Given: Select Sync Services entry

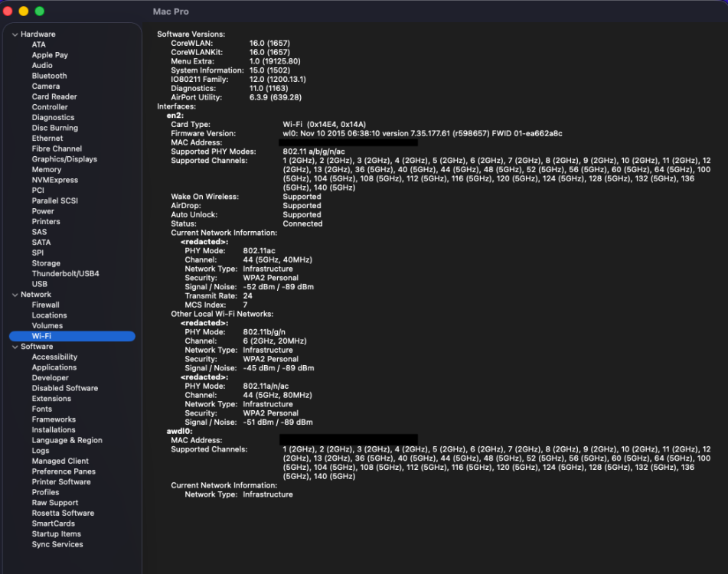Looking at the screenshot, I should [x=57, y=544].
